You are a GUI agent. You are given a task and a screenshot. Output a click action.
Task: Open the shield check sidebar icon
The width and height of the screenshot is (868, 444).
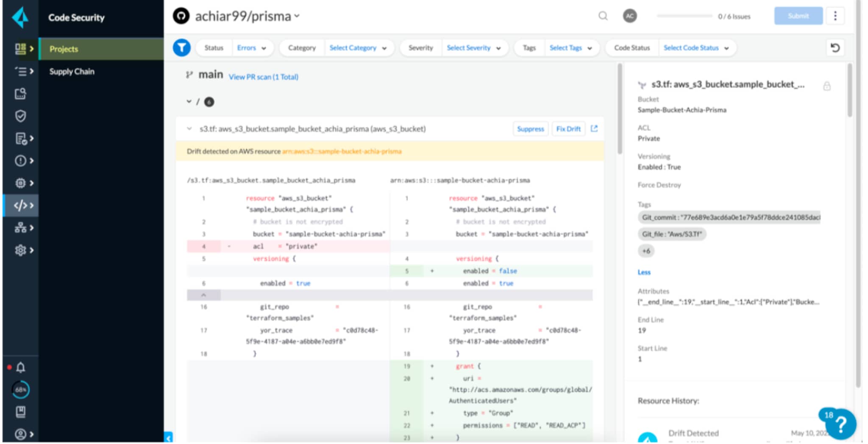point(20,116)
